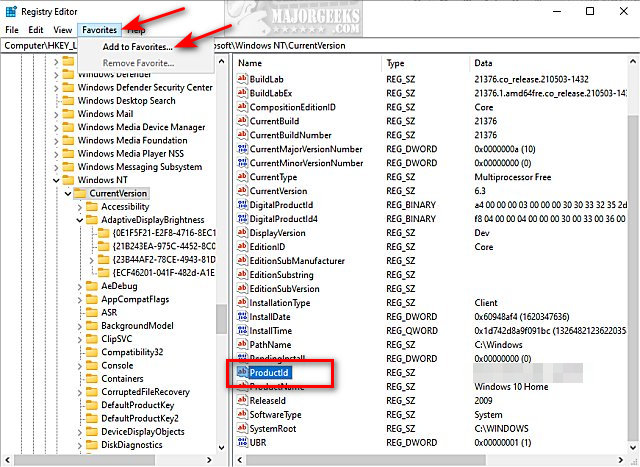Screen dimensions: 640x467
Task: Select the EditionSubManufacturer value
Action: [x=297, y=261]
